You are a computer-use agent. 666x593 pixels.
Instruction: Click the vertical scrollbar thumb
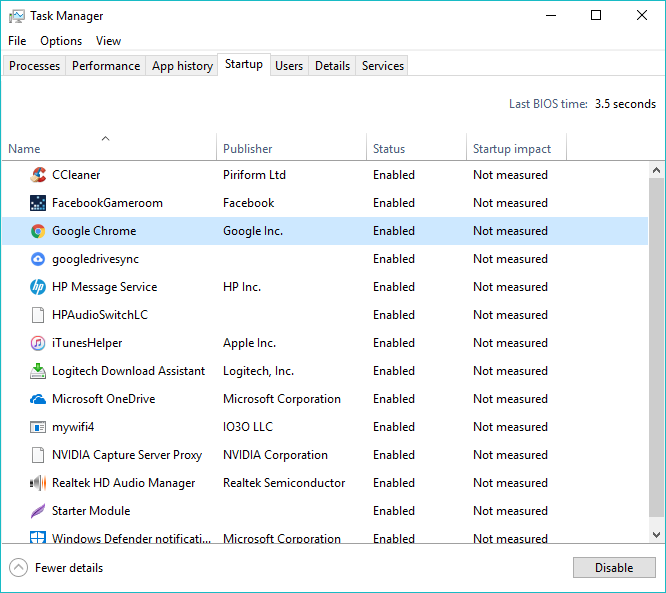point(656,347)
